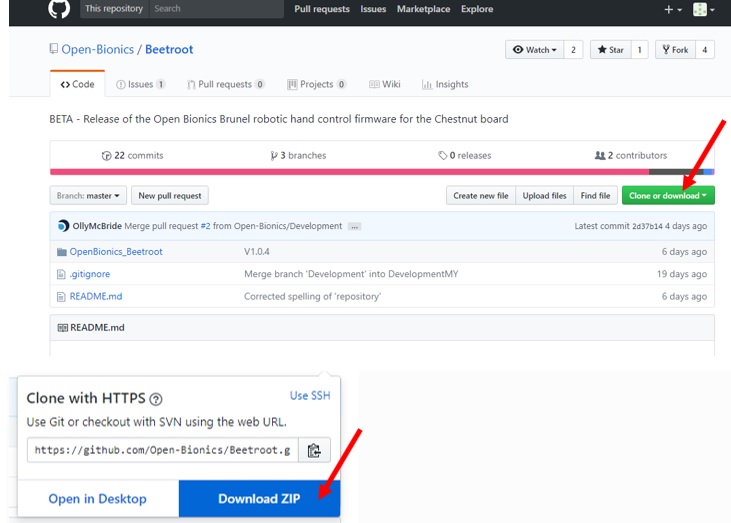This screenshot has height=523, width=731.
Task: Open pull request #2 link
Action: click(x=205, y=226)
